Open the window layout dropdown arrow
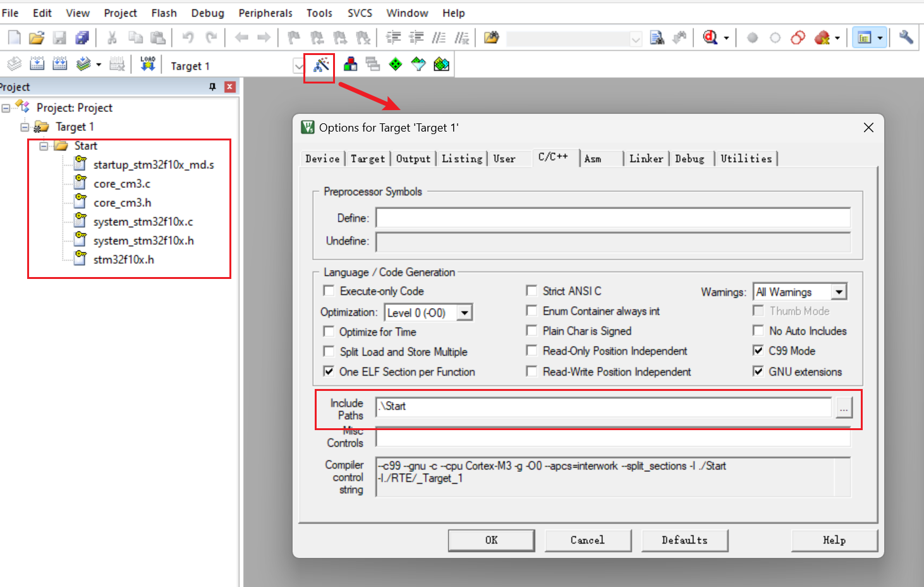This screenshot has width=924, height=587. tap(880, 38)
